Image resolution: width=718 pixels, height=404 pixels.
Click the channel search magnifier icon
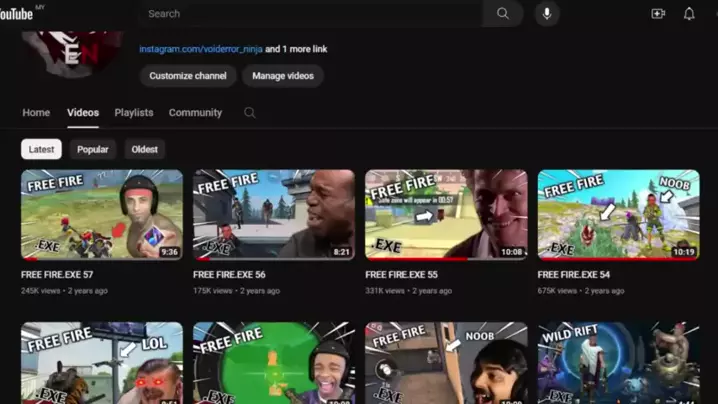pos(250,113)
